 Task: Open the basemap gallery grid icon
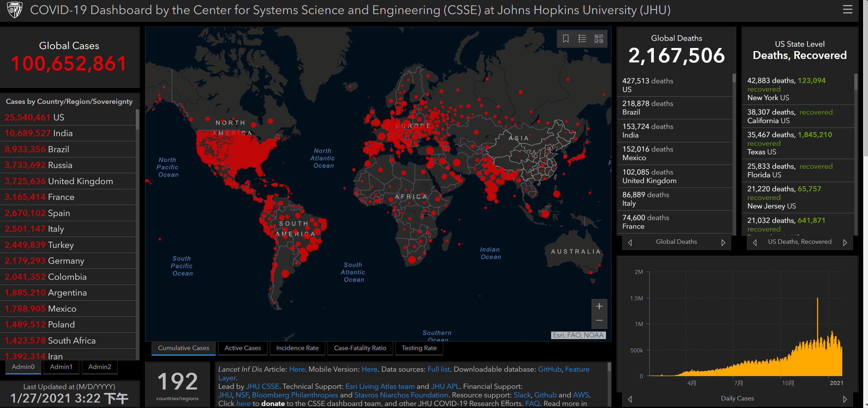[x=598, y=38]
